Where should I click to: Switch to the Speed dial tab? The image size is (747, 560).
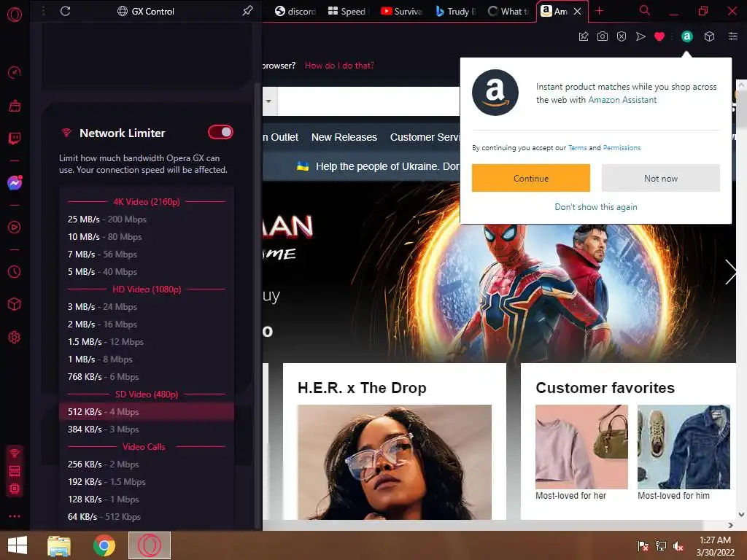[347, 11]
